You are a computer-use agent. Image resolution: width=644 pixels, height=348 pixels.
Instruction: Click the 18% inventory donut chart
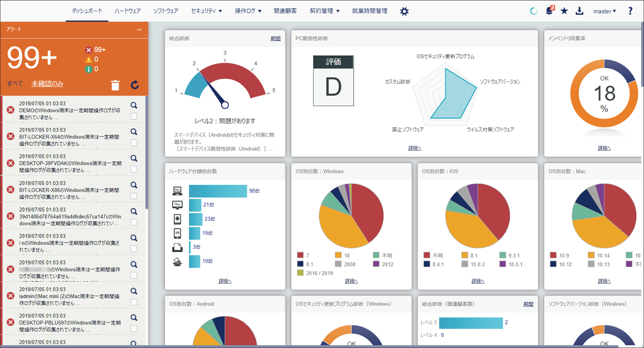(x=604, y=93)
